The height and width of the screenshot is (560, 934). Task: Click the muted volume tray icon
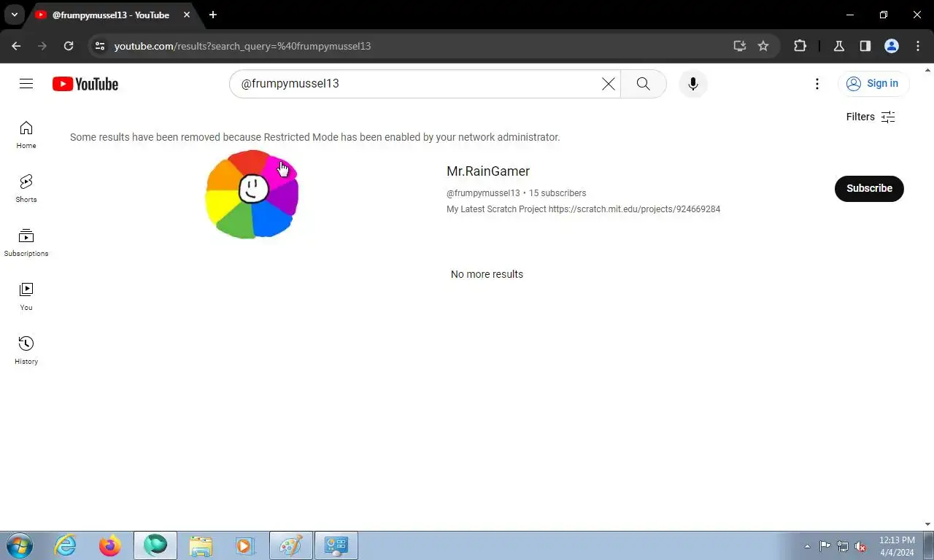click(x=861, y=546)
